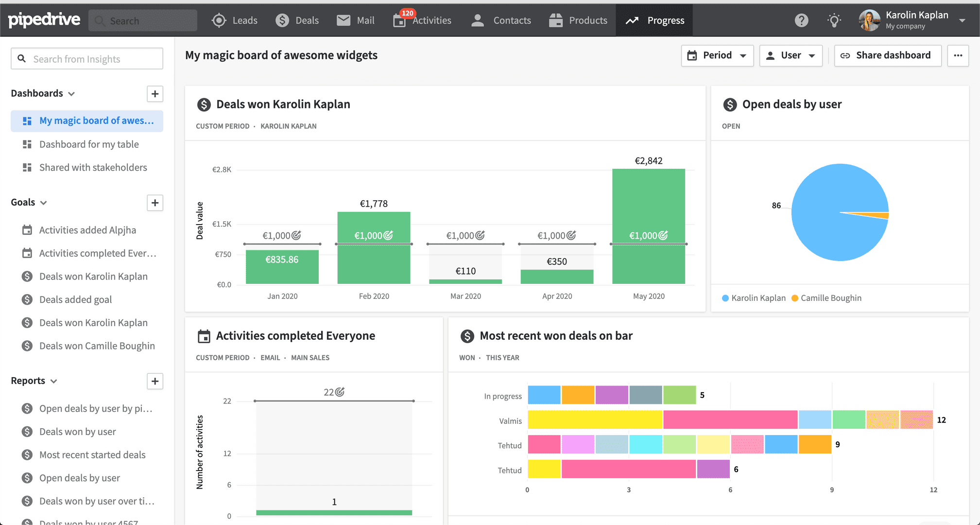980x525 pixels.
Task: Open Activities calendar icon with 120 badge
Action: pos(399,20)
